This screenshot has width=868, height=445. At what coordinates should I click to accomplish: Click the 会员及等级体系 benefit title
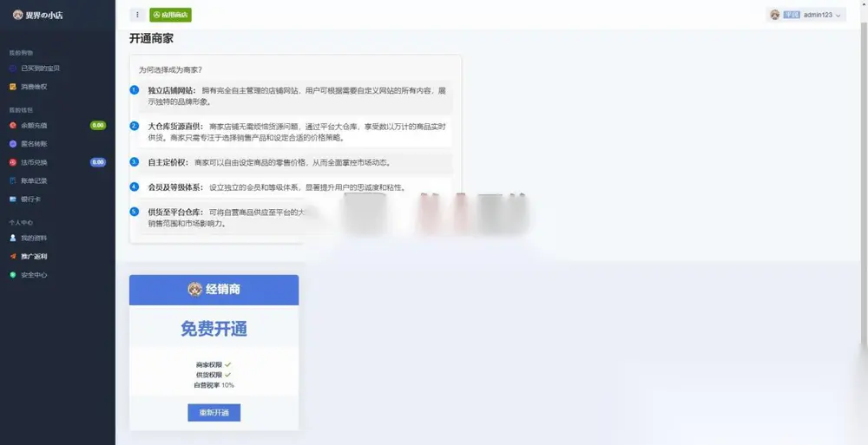pos(175,187)
